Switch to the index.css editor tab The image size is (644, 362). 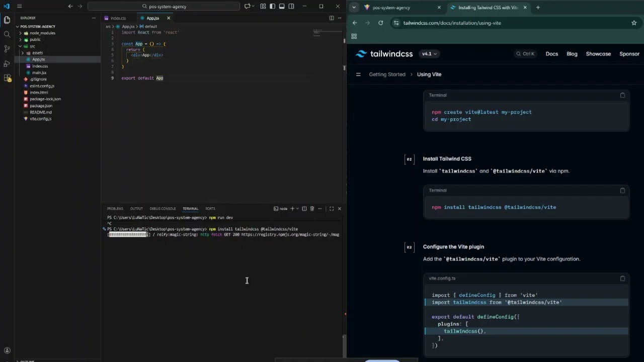(118, 18)
